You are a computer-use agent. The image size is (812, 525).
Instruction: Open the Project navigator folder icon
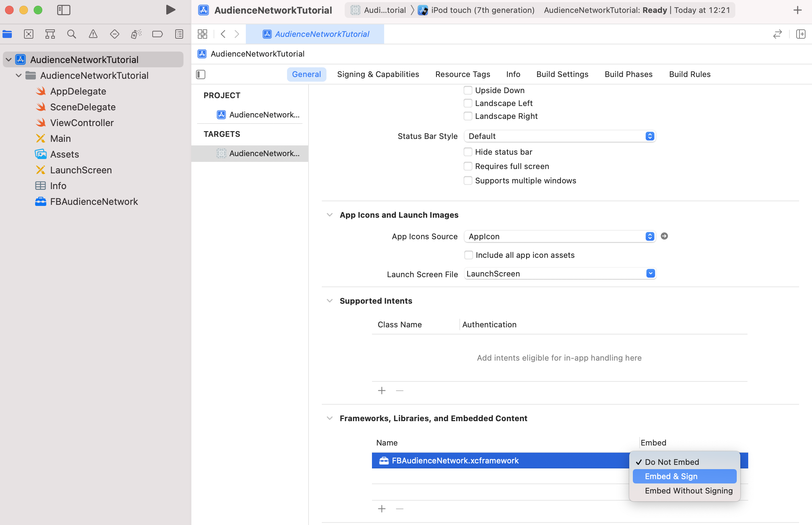[7, 34]
